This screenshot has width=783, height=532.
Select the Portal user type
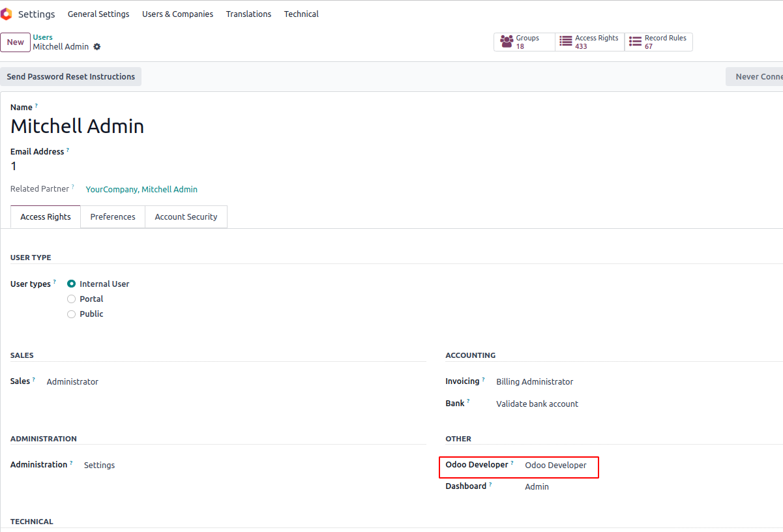point(72,299)
